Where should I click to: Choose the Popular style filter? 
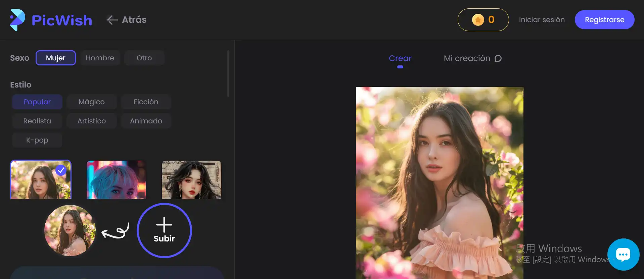pos(37,102)
